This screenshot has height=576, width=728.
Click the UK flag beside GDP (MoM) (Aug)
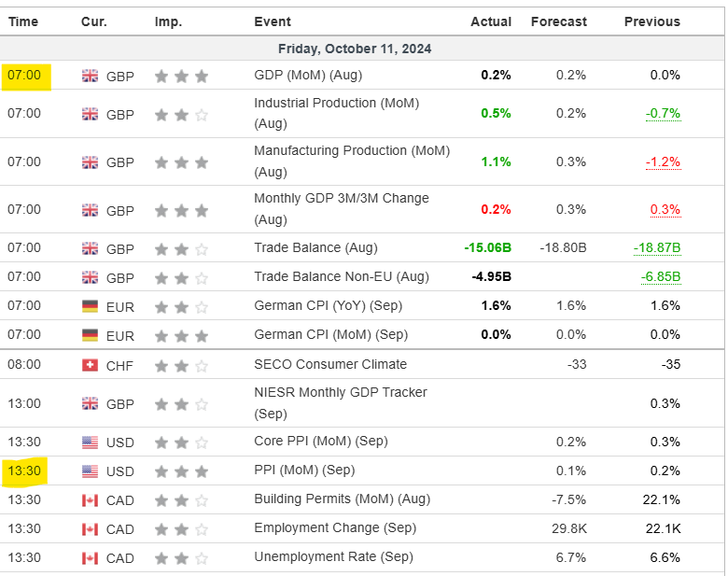[91, 76]
